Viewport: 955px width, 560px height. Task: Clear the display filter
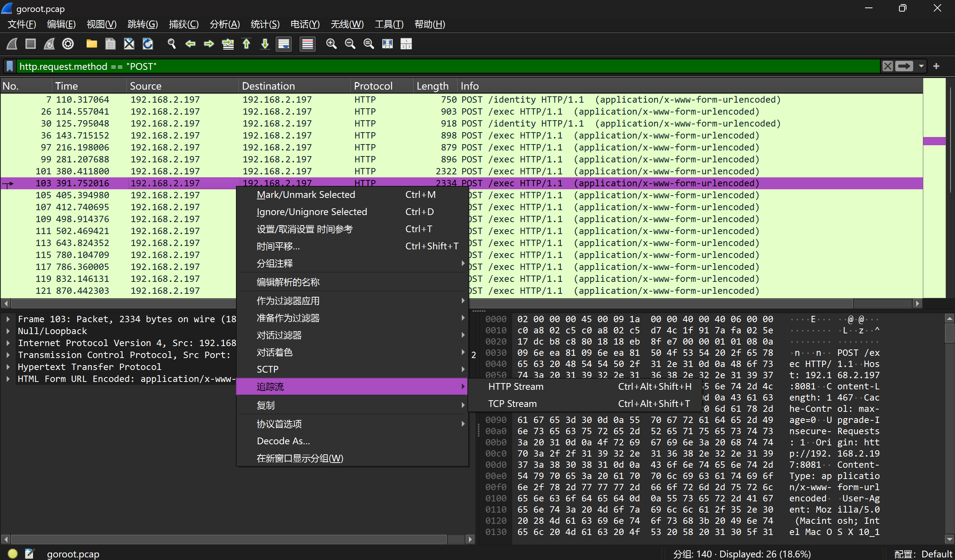(887, 66)
